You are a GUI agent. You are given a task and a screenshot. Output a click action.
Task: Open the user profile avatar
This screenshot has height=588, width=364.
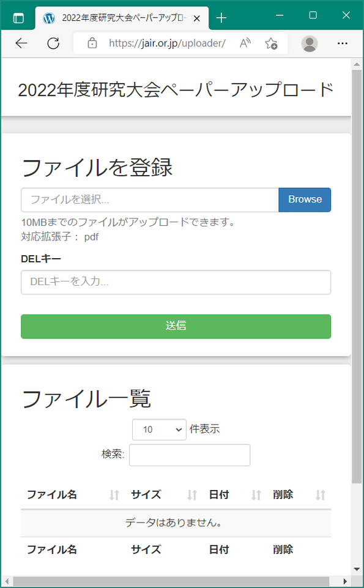pos(310,43)
